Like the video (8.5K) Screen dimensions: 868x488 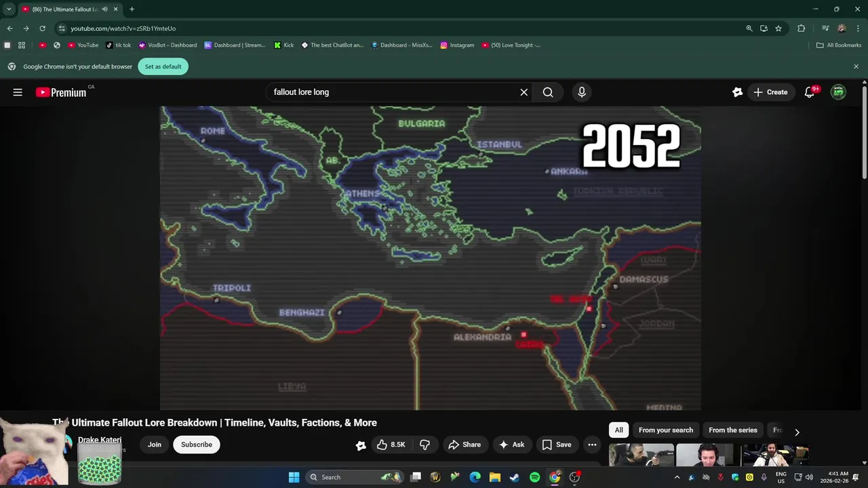click(391, 445)
